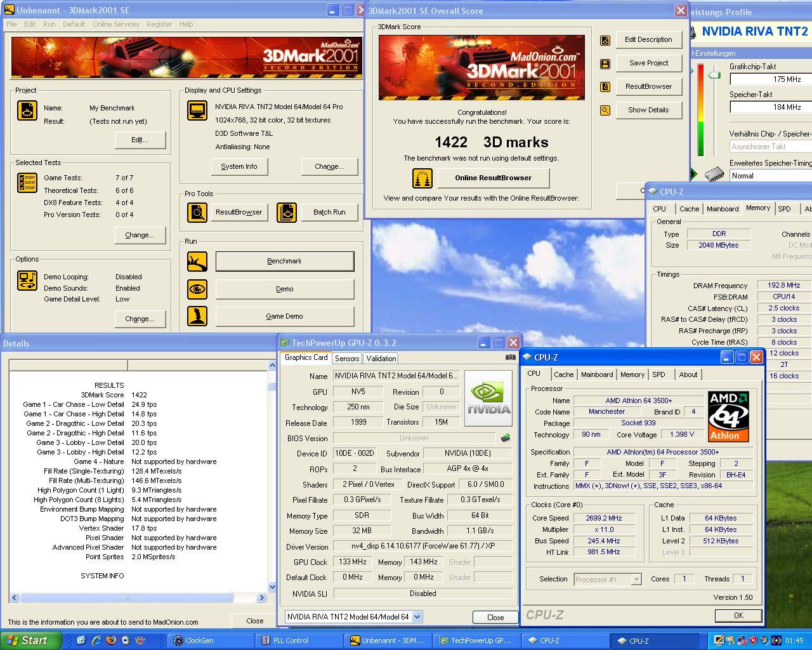Click the System Info button
The width and height of the screenshot is (812, 650).
tap(239, 166)
